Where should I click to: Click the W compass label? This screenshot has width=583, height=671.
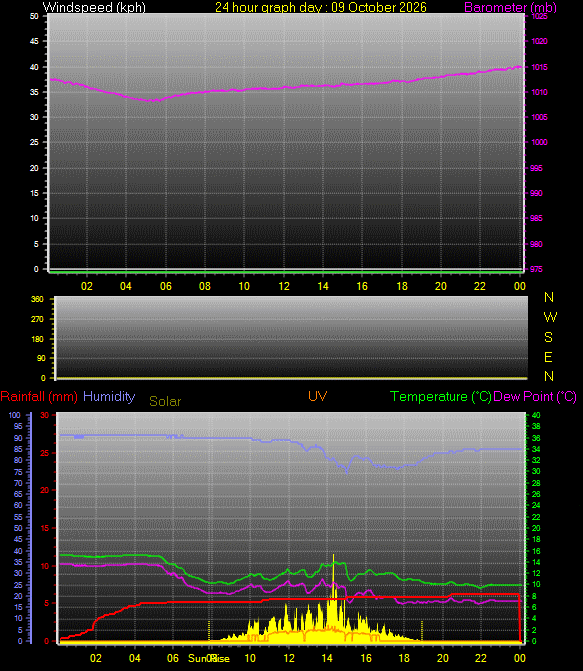(550, 317)
